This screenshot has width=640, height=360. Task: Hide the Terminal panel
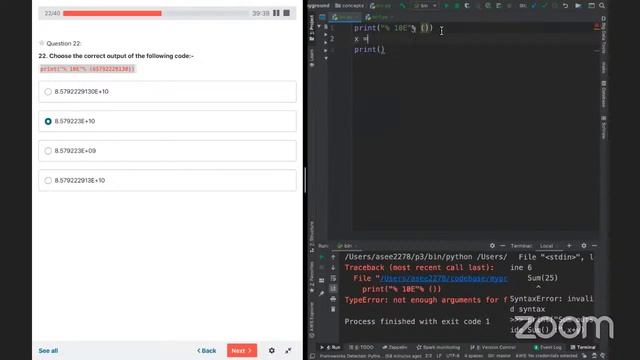pyautogui.click(x=594, y=246)
